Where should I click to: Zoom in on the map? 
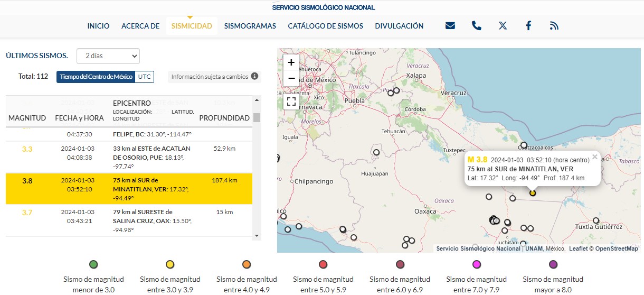(291, 62)
